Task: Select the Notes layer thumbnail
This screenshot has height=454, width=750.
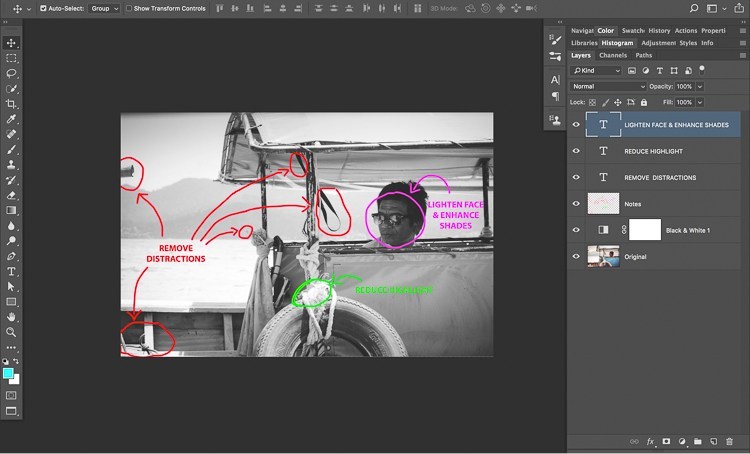Action: (x=603, y=204)
